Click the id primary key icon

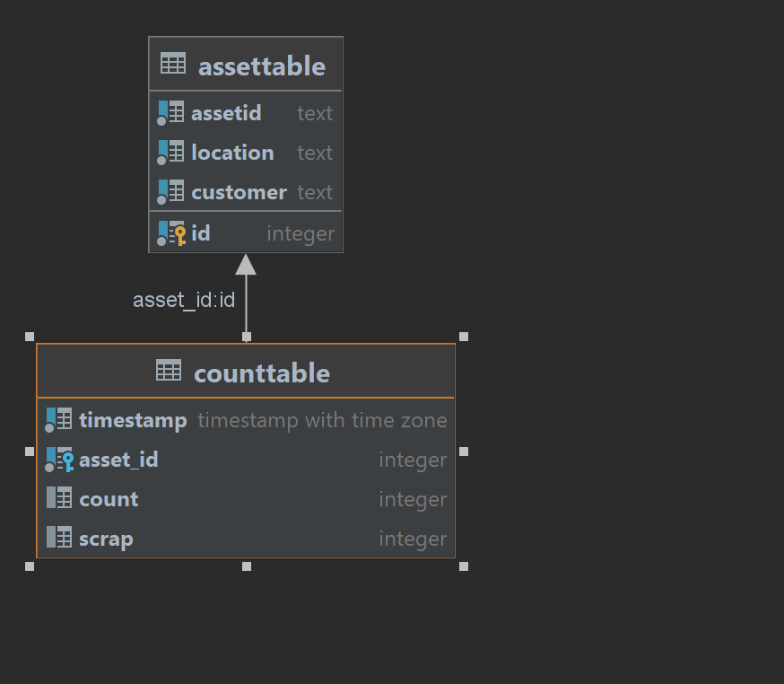171,233
